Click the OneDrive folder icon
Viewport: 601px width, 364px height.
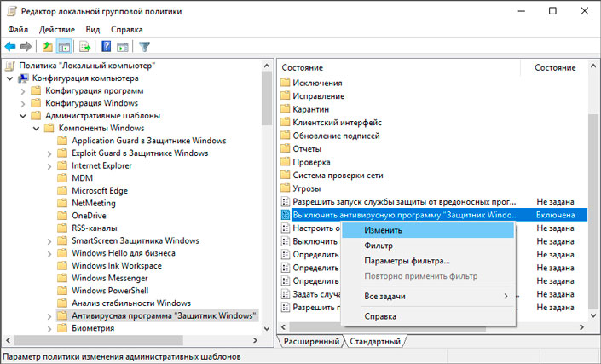click(x=62, y=216)
